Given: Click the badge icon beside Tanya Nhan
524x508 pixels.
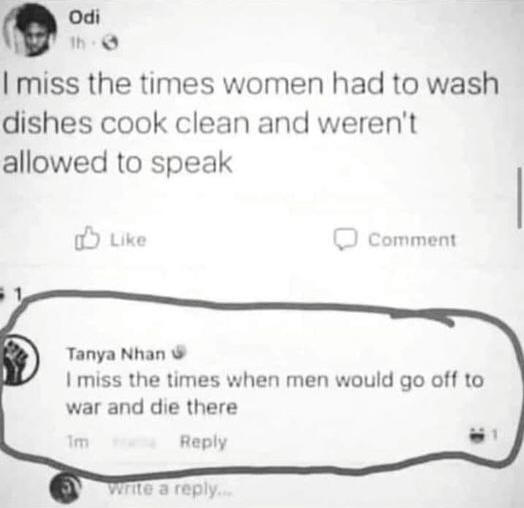Looking at the screenshot, I should 178,352.
